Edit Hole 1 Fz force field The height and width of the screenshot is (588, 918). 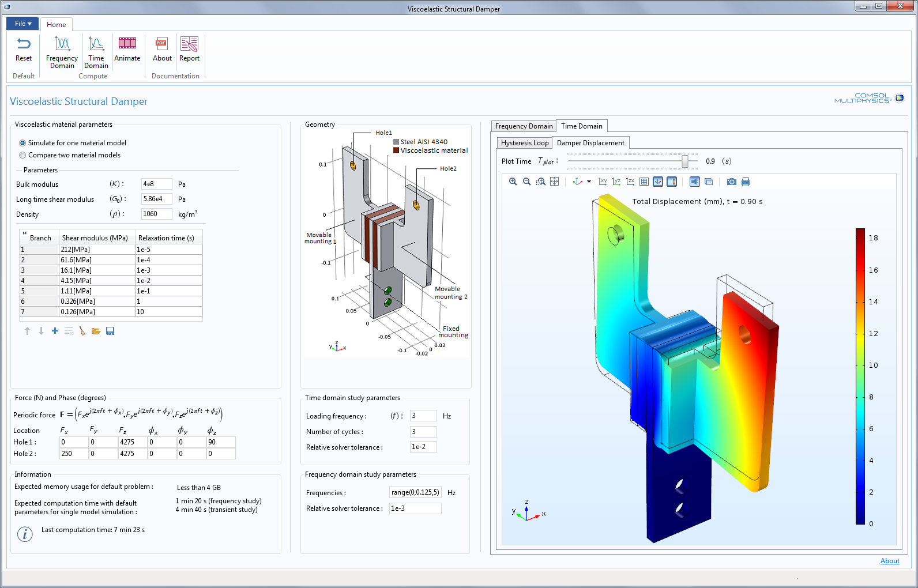133,442
